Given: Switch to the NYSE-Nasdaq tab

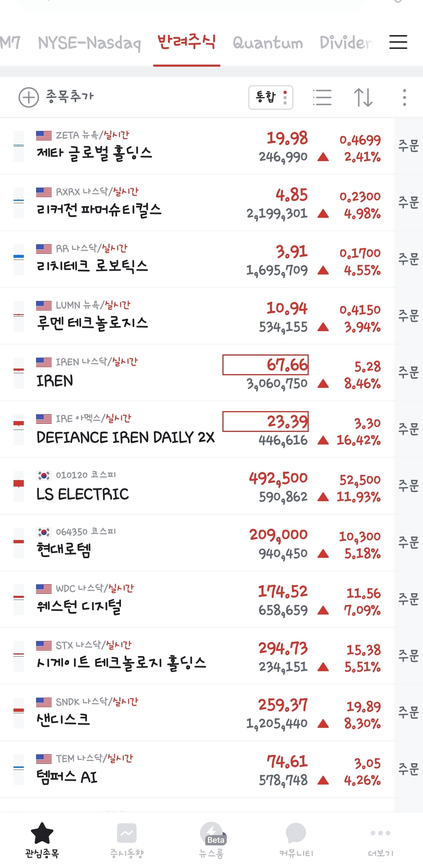Looking at the screenshot, I should (x=89, y=43).
